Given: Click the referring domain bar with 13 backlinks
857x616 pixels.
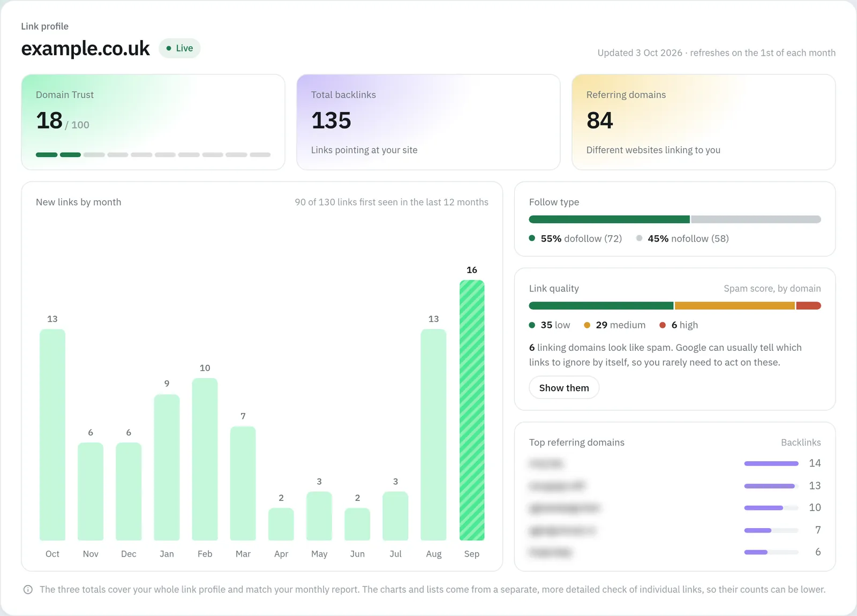Looking at the screenshot, I should (771, 486).
